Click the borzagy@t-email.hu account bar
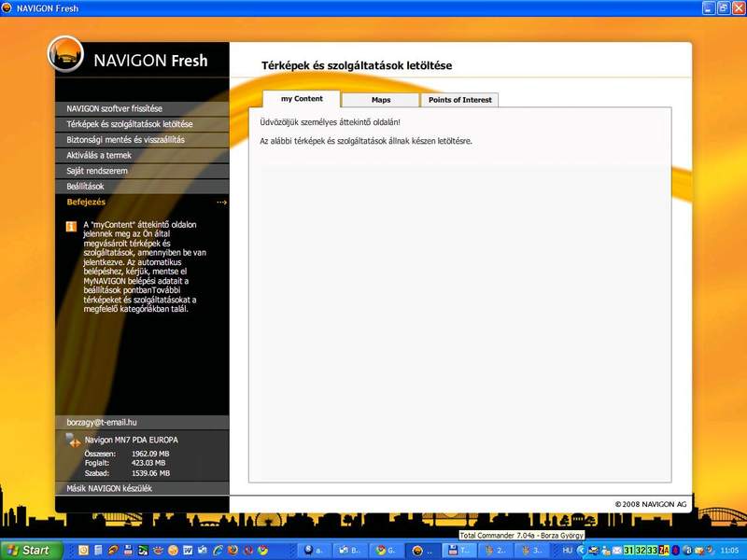Image resolution: width=747 pixels, height=560 pixels. pyautogui.click(x=142, y=423)
